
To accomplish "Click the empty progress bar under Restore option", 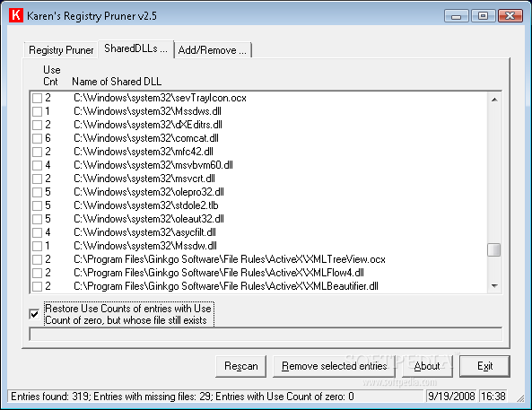I will point(266,334).
